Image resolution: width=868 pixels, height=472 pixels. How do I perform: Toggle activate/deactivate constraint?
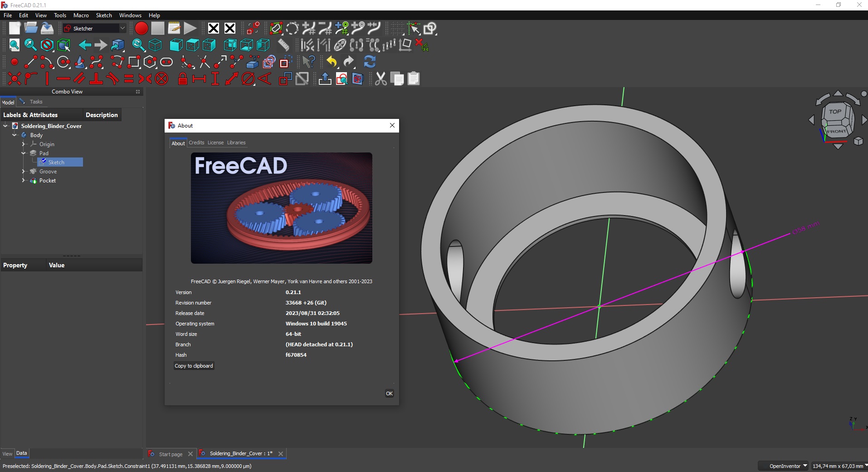[x=302, y=79]
